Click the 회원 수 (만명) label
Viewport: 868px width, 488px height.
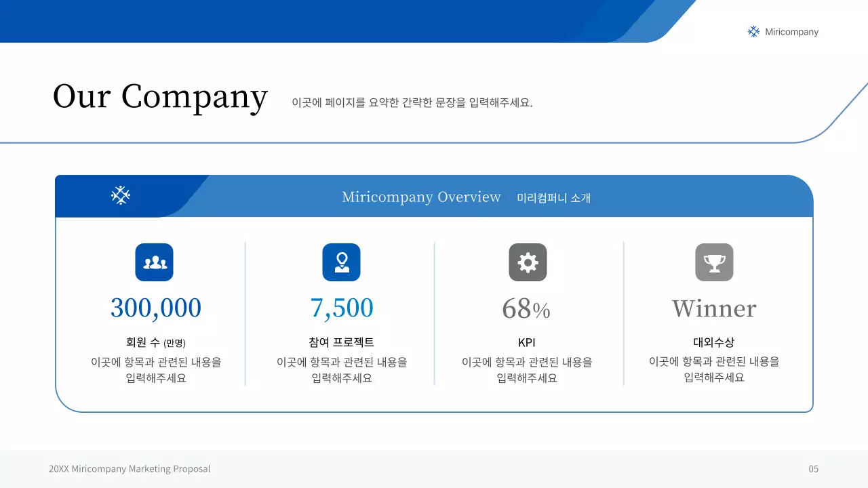coord(155,342)
